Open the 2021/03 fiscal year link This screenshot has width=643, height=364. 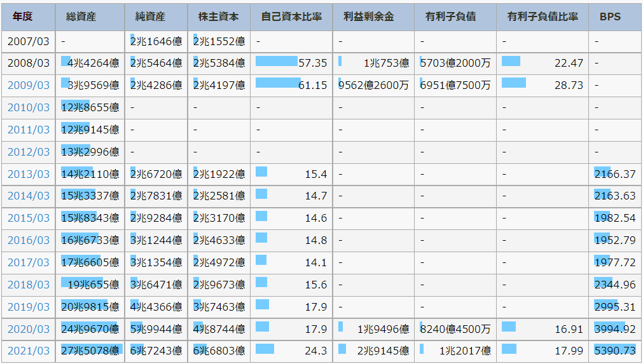click(x=28, y=351)
